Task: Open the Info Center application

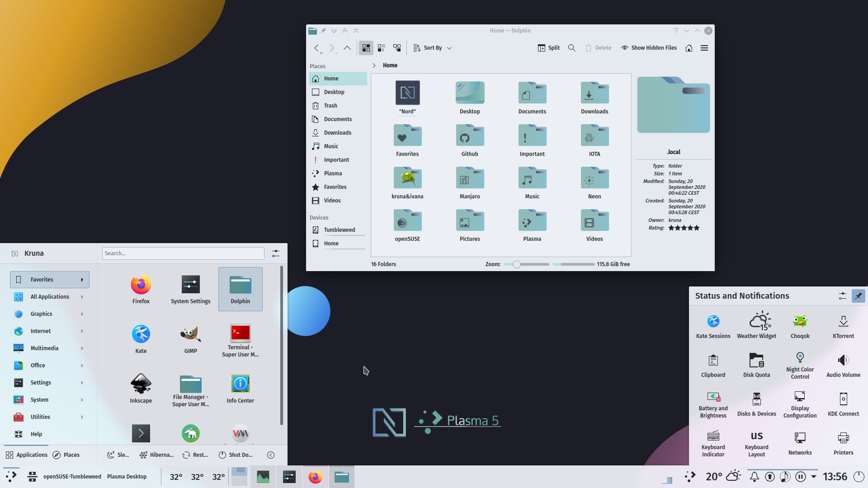Action: pos(240,389)
